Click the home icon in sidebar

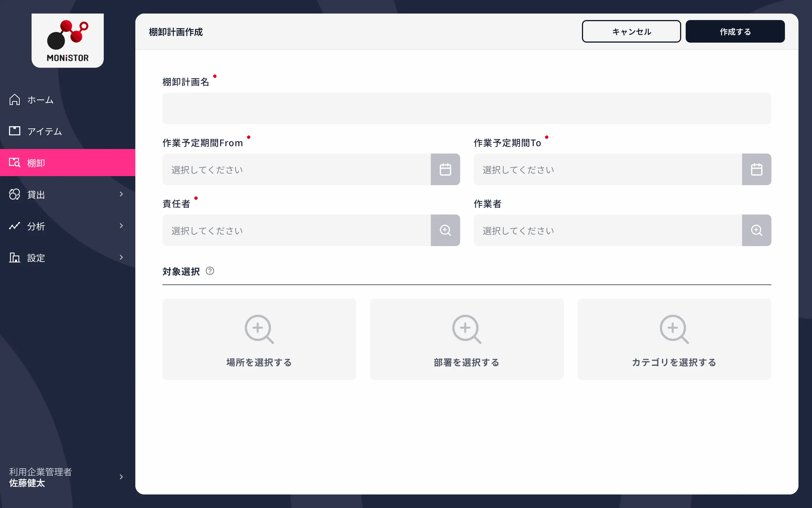(x=14, y=99)
